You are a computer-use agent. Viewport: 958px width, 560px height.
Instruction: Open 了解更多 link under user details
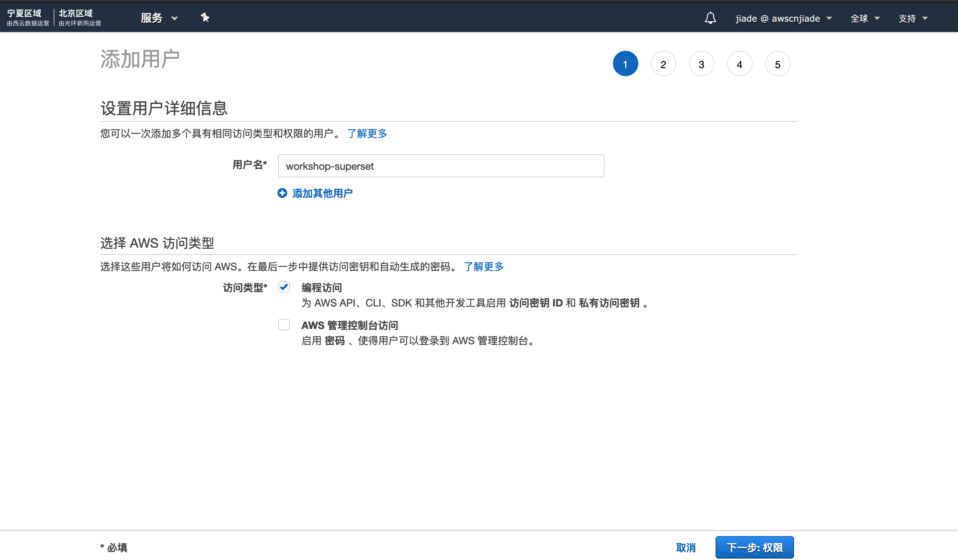point(367,133)
